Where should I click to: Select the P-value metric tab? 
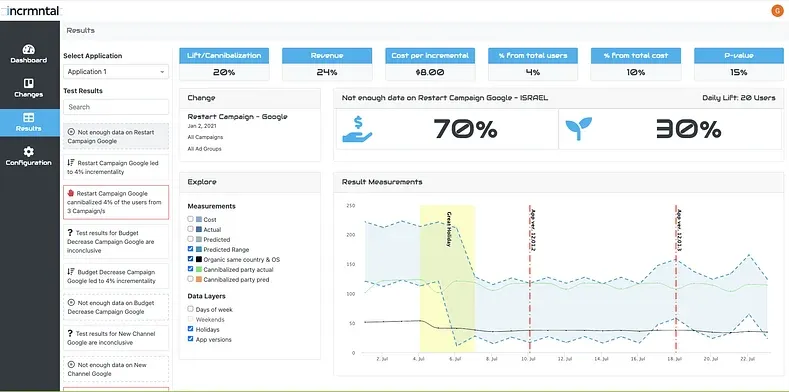pos(739,55)
